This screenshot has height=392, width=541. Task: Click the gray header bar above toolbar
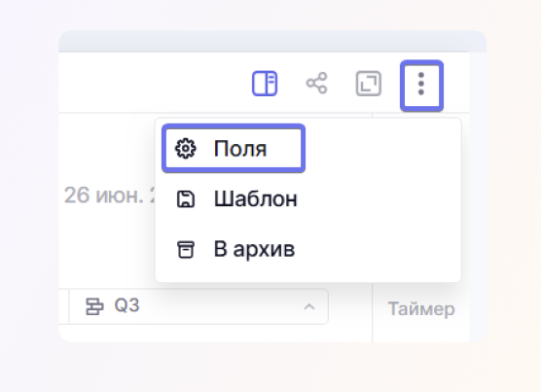pyautogui.click(x=272, y=41)
